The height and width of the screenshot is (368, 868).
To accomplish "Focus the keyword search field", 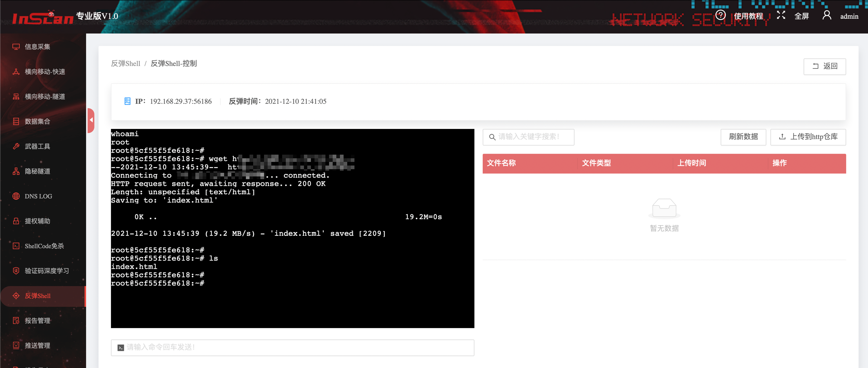I will point(532,136).
